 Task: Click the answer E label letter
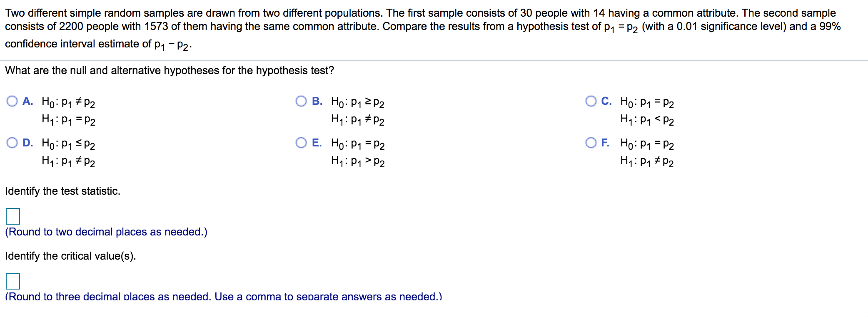[317, 143]
